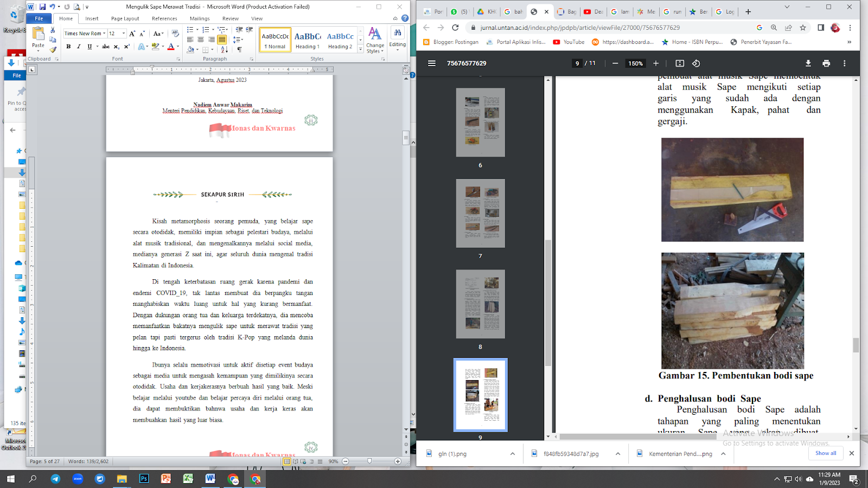Switch to the References tab
Image resolution: width=868 pixels, height=488 pixels.
click(x=164, y=18)
